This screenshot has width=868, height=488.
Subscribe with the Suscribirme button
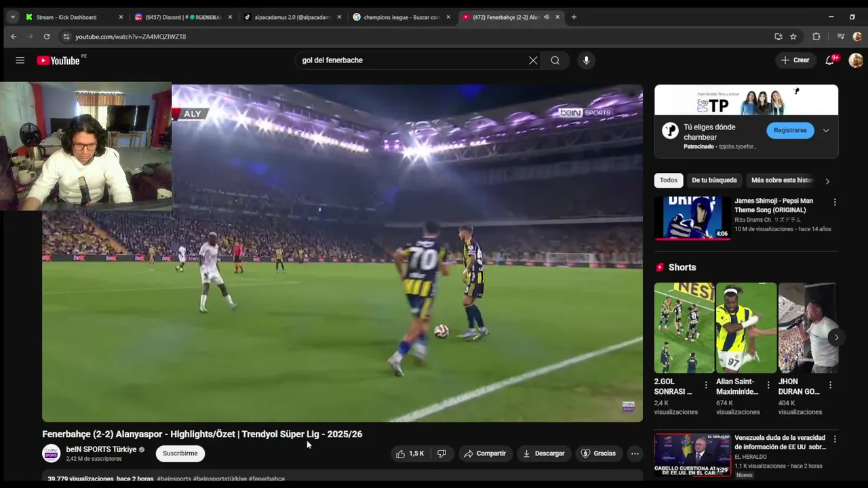[180, 453]
